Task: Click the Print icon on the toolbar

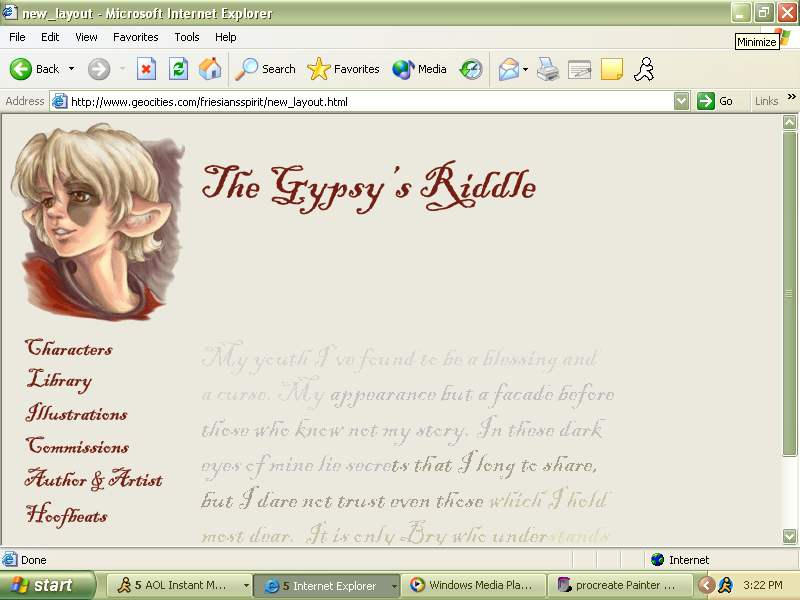Action: coord(546,68)
